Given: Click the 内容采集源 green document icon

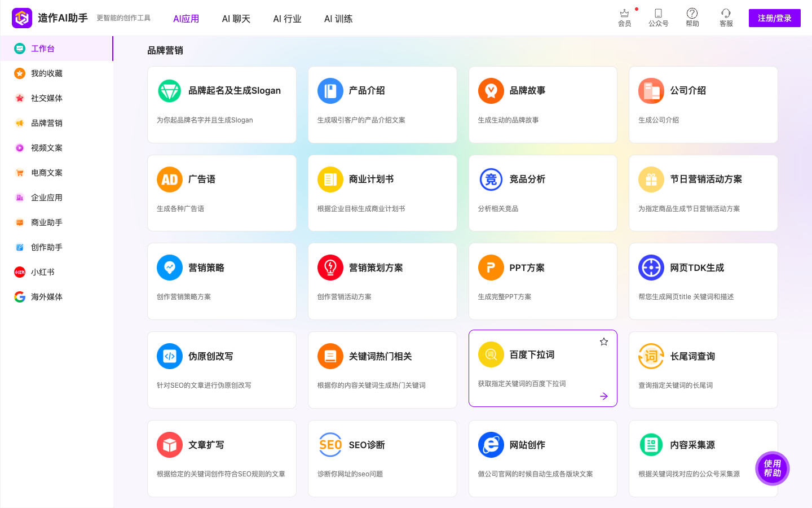Looking at the screenshot, I should pyautogui.click(x=651, y=445).
